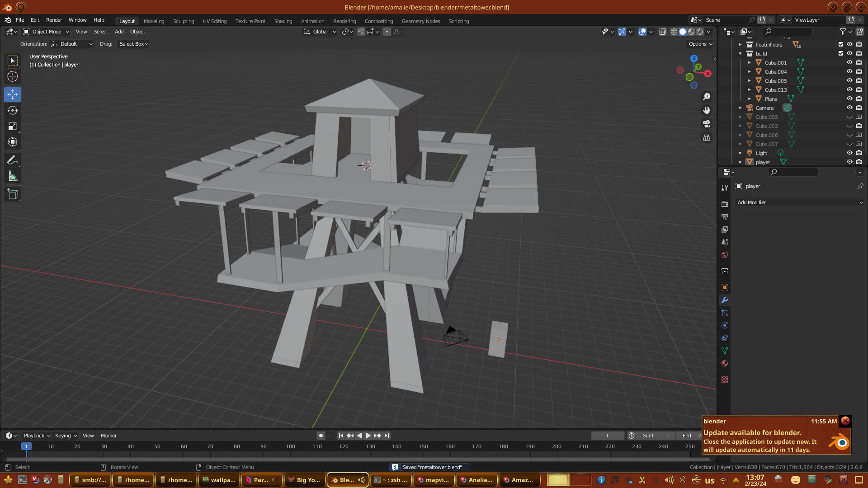Image resolution: width=868 pixels, height=488 pixels.
Task: Toggle Light visibility eye icon
Action: click(849, 153)
